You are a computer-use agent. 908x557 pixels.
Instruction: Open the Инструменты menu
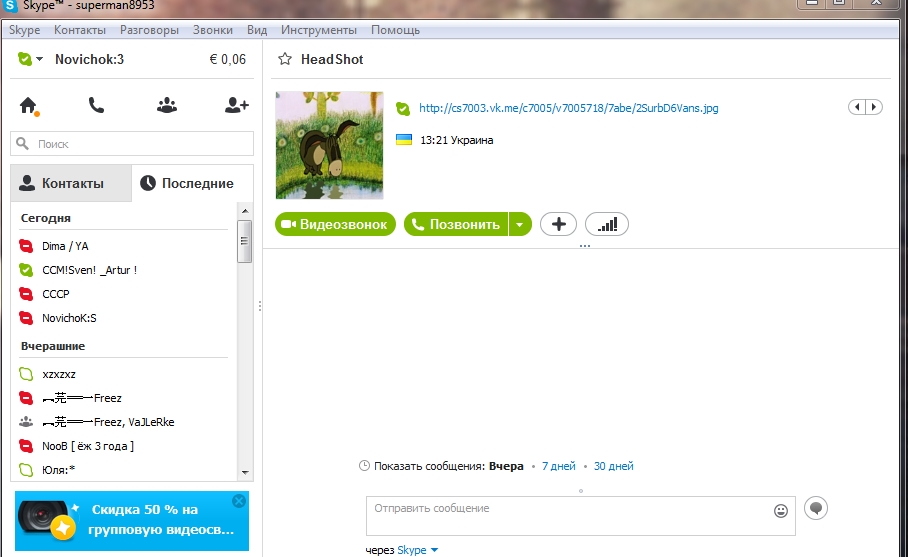pos(318,30)
